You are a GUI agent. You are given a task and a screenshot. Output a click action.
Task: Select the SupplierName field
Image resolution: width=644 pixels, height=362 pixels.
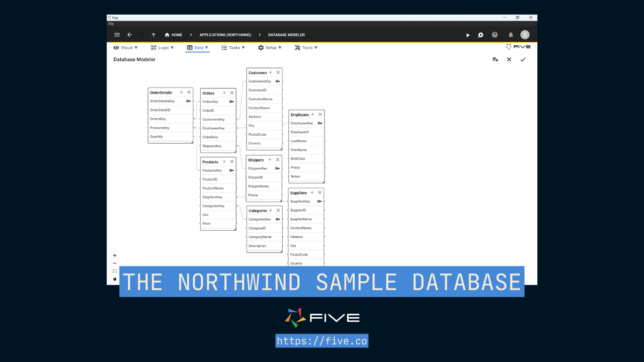[x=306, y=219]
